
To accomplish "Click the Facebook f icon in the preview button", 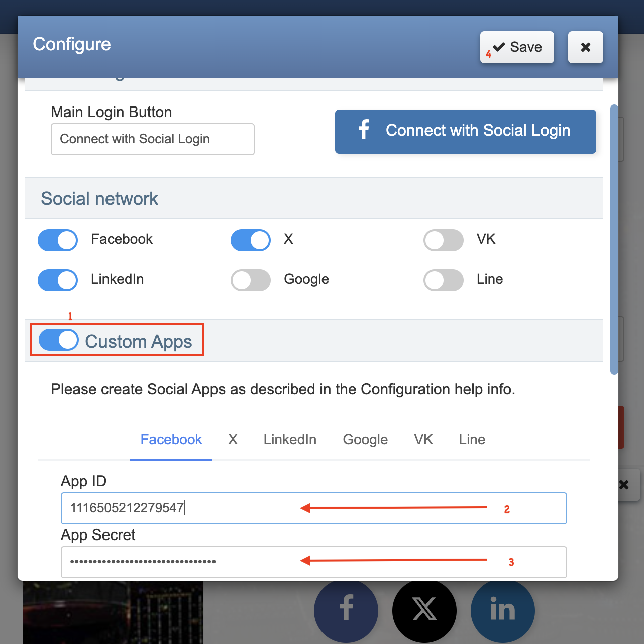I will click(x=364, y=129).
